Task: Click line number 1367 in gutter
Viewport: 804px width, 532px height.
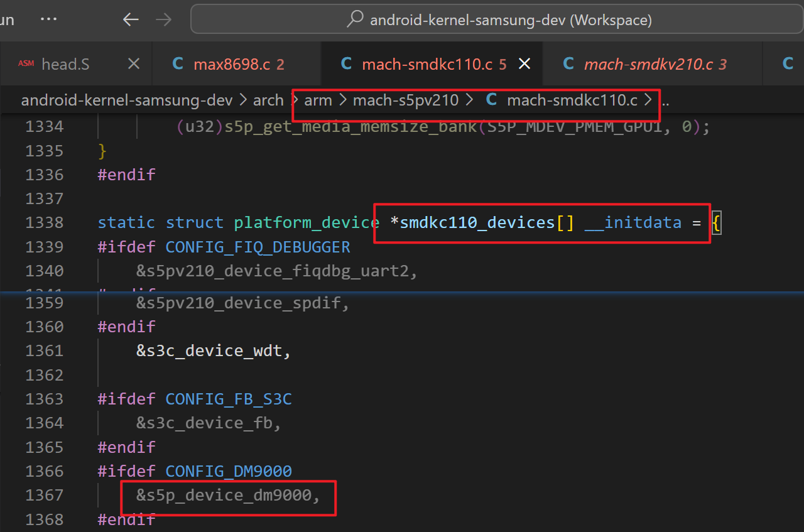Action: coord(44,495)
